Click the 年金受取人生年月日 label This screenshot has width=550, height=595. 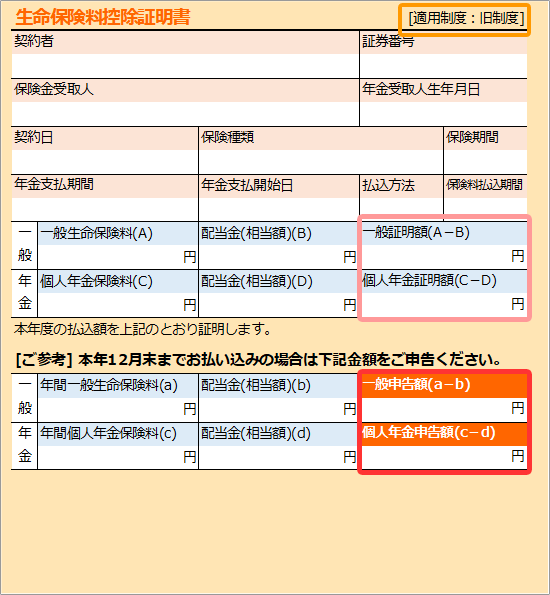pos(421,89)
